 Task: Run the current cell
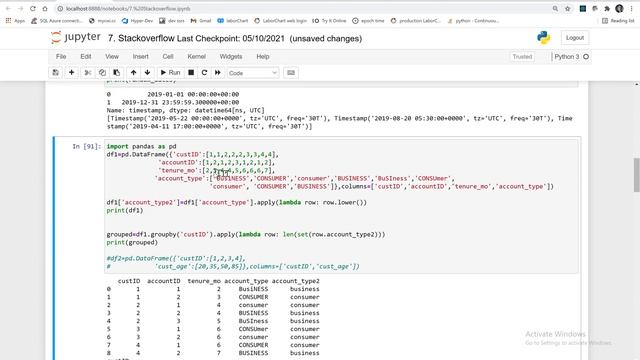tap(170, 73)
